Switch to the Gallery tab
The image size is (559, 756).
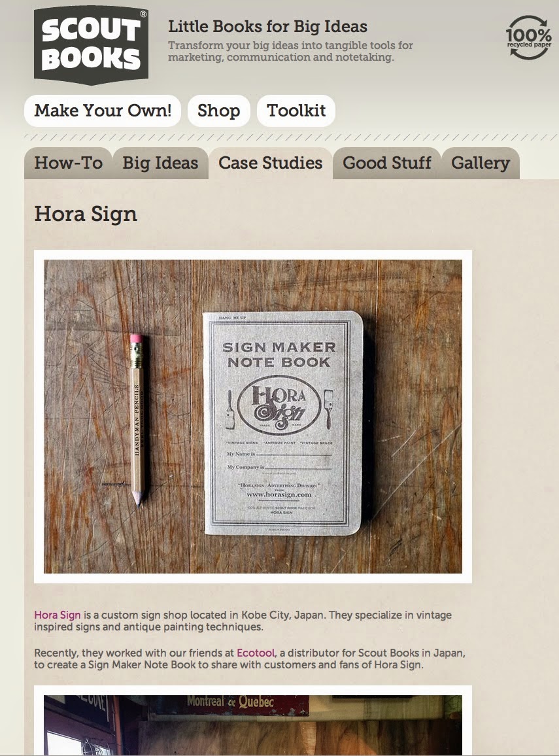pos(481,163)
